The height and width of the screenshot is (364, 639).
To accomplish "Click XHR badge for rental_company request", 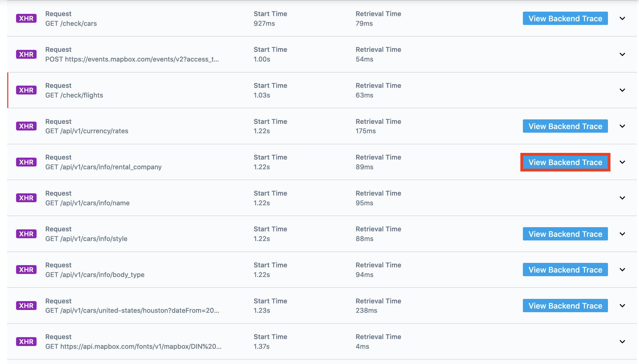I will coord(26,162).
